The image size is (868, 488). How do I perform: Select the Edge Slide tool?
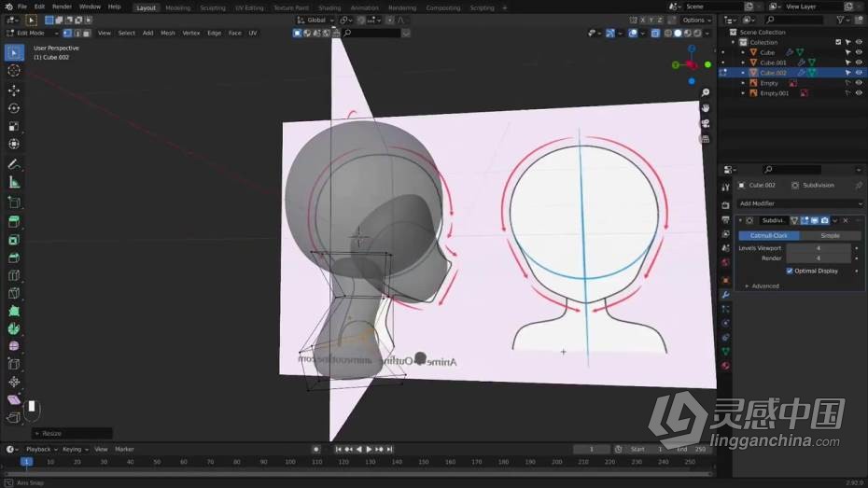click(14, 364)
